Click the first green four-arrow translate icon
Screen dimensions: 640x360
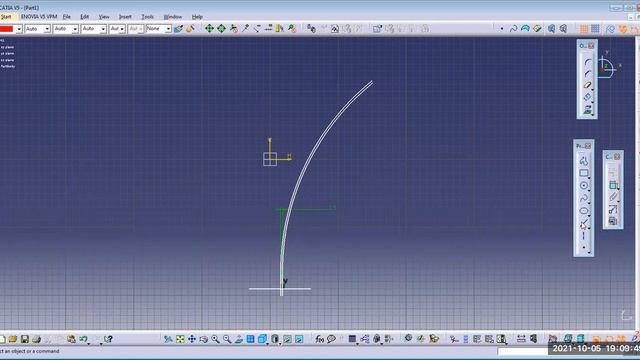click(x=209, y=28)
